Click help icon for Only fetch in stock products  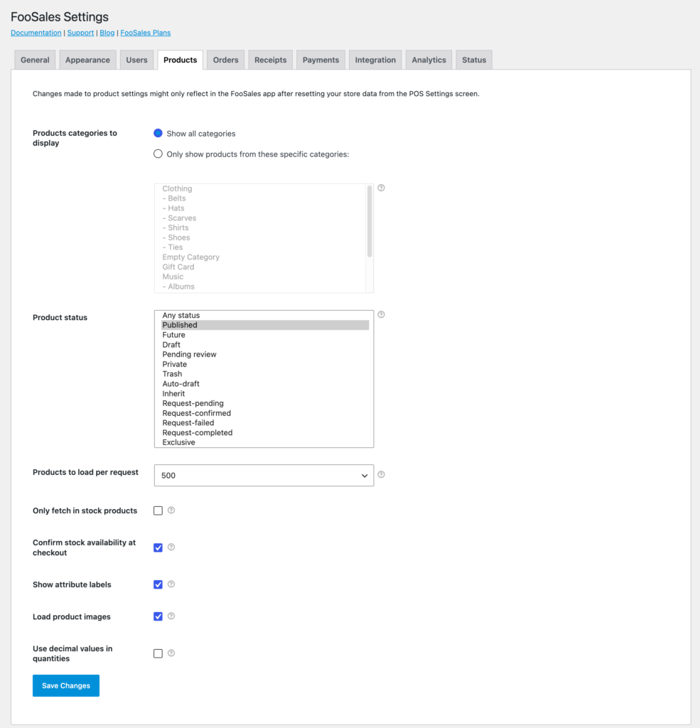(x=171, y=510)
